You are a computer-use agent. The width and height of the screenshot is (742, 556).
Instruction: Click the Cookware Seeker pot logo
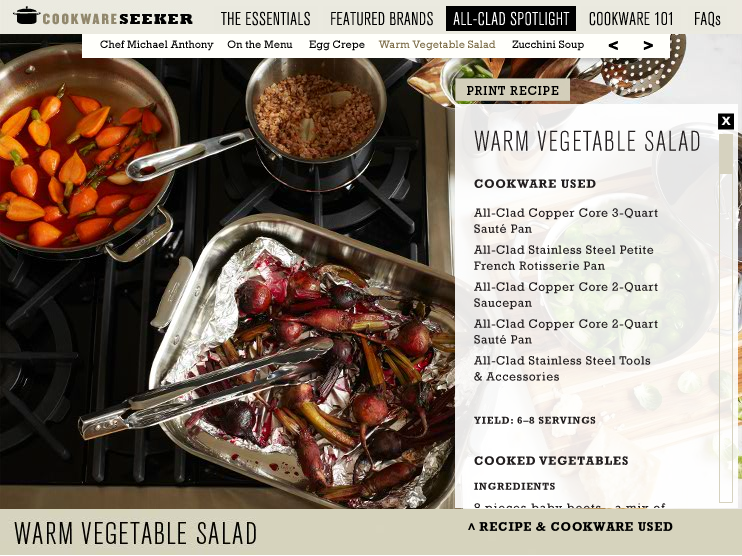[103, 17]
